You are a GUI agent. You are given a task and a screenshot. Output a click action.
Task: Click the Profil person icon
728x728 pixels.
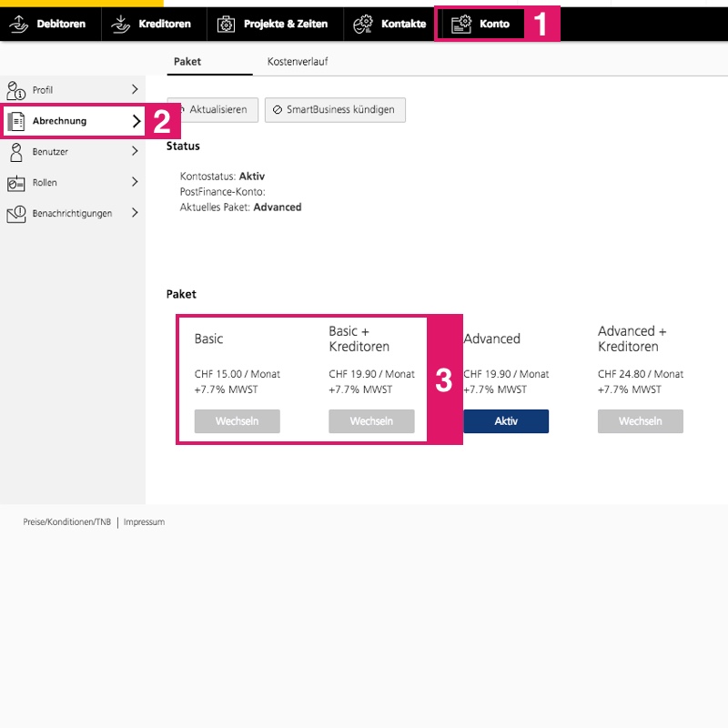pos(15,90)
